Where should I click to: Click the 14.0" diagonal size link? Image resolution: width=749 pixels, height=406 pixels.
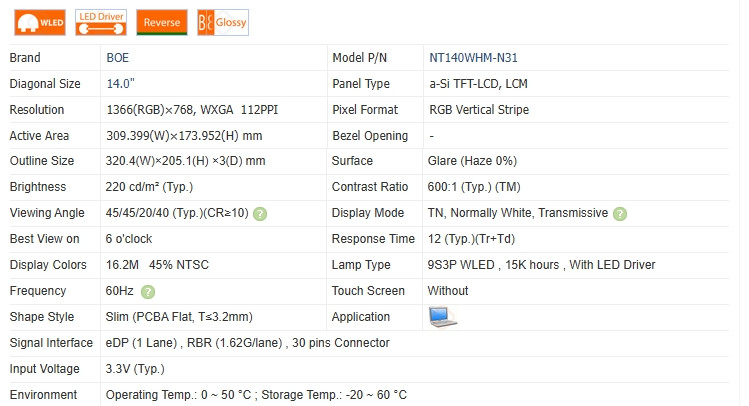click(x=120, y=84)
